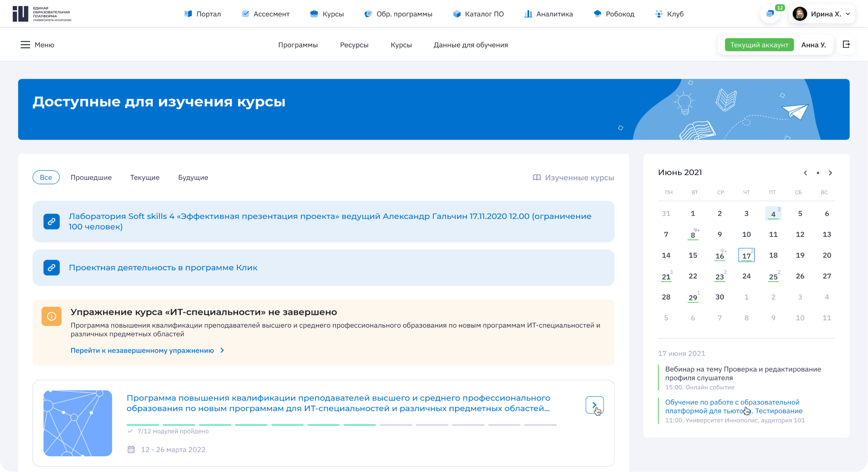Click the link icon of Лаборатория Soft skills 4
This screenshot has height=472, width=868.
pyautogui.click(x=51, y=222)
